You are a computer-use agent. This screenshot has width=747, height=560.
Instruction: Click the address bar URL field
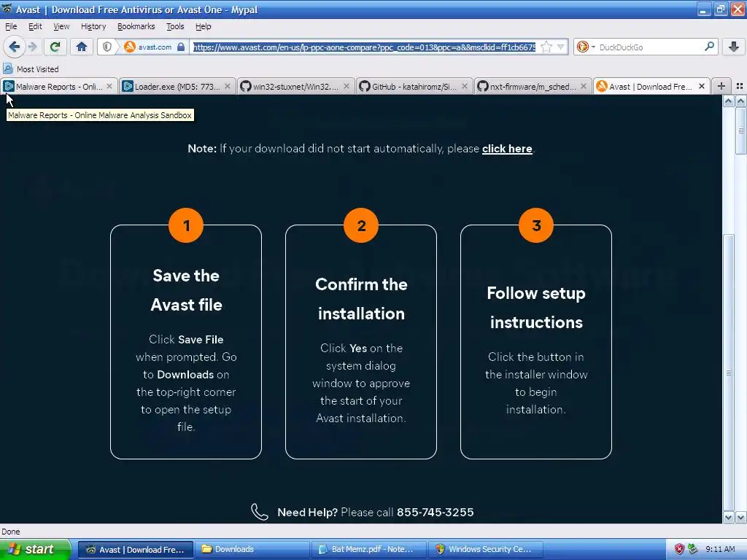click(364, 47)
